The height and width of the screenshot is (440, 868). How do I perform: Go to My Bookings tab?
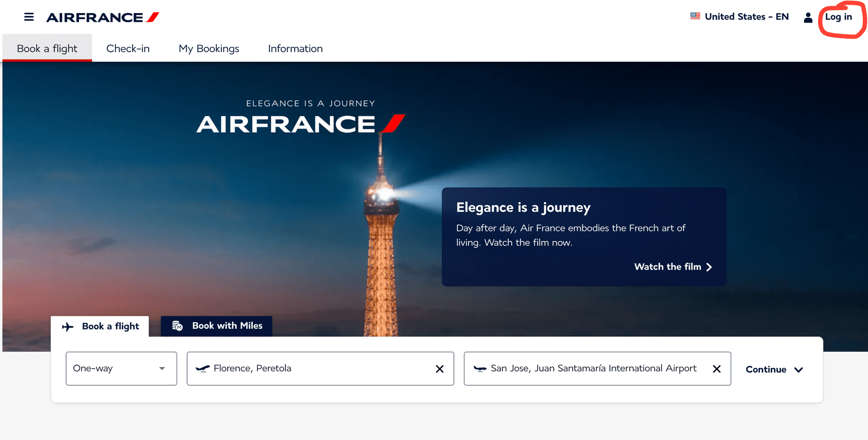(x=209, y=48)
